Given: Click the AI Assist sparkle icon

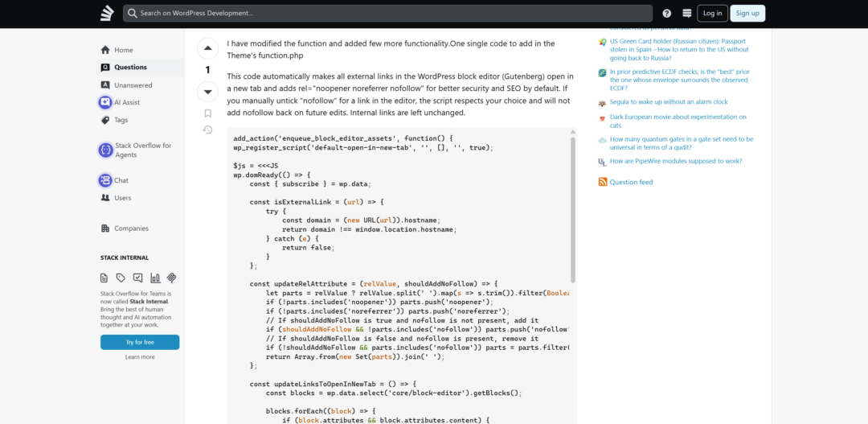Looking at the screenshot, I should point(105,102).
